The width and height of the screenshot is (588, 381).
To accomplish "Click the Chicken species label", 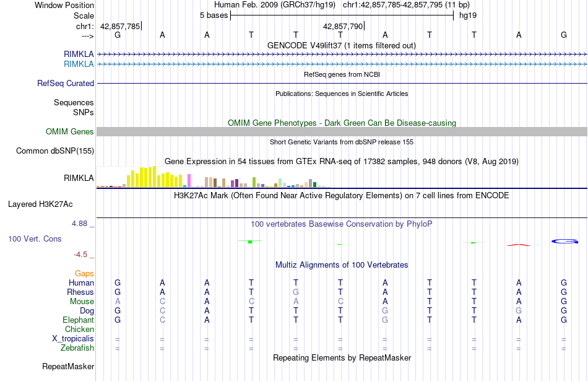I will tap(79, 329).
